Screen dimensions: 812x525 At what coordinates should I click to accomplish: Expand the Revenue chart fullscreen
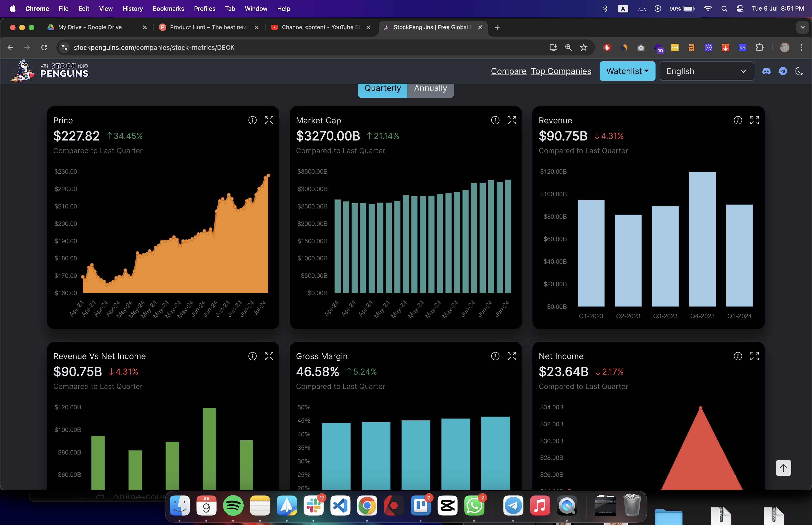[754, 120]
